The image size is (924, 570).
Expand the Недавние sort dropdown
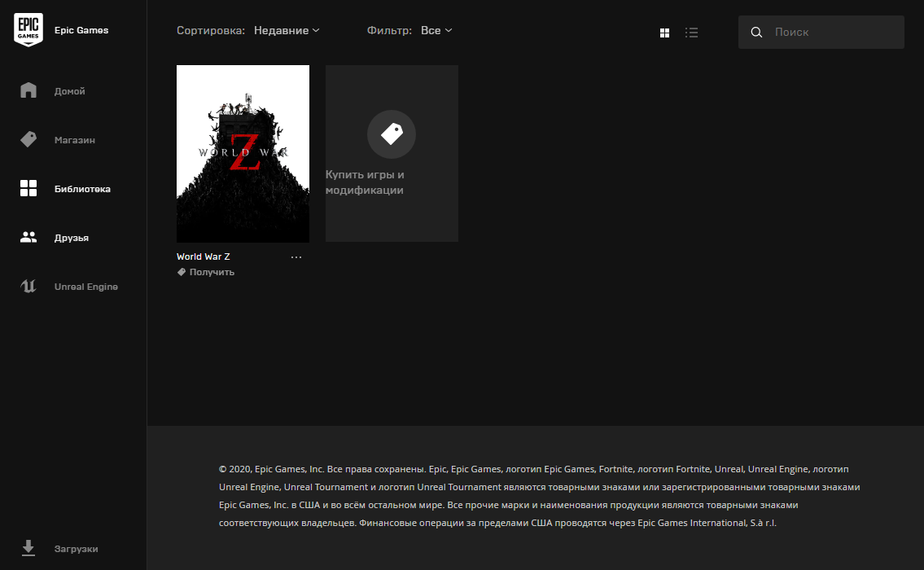click(x=287, y=30)
